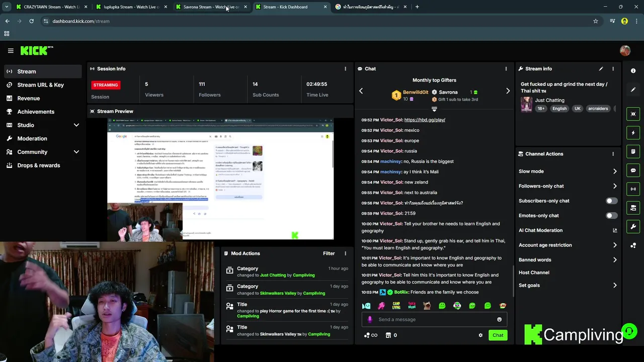The width and height of the screenshot is (644, 362).
Task: Select the TAKA MOM emote
Action: [x=412, y=306]
